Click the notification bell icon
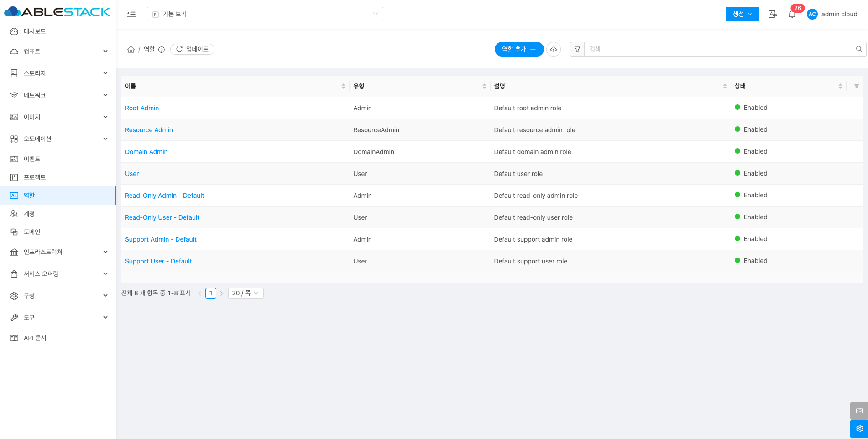Image resolution: width=868 pixels, height=439 pixels. click(791, 15)
